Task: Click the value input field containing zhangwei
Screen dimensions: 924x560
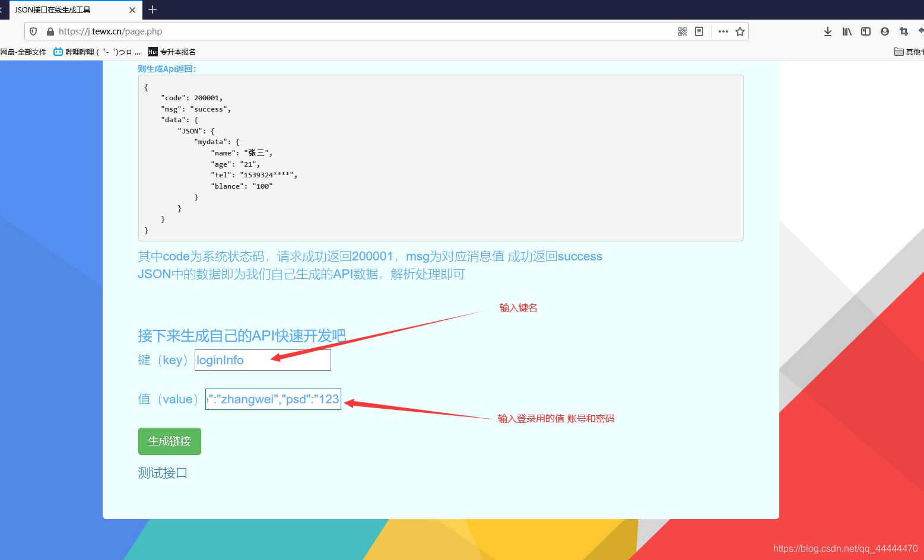Action: pyautogui.click(x=273, y=399)
